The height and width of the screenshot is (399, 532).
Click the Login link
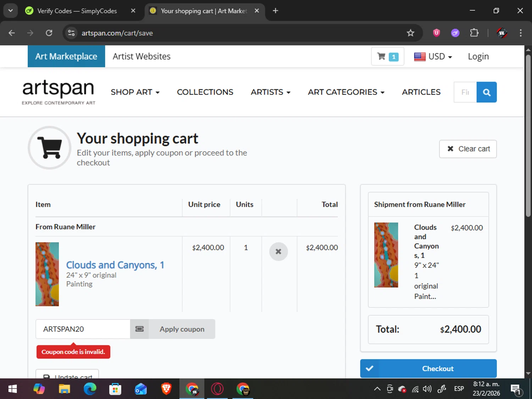pyautogui.click(x=478, y=56)
